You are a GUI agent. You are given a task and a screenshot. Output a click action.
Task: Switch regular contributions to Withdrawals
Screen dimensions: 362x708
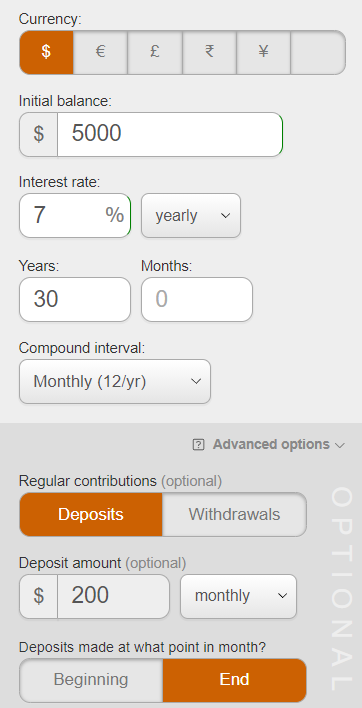(x=234, y=514)
